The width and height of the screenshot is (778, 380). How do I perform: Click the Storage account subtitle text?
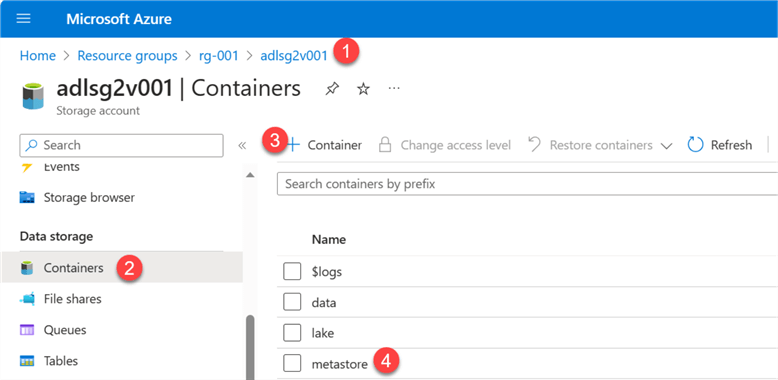pos(98,111)
